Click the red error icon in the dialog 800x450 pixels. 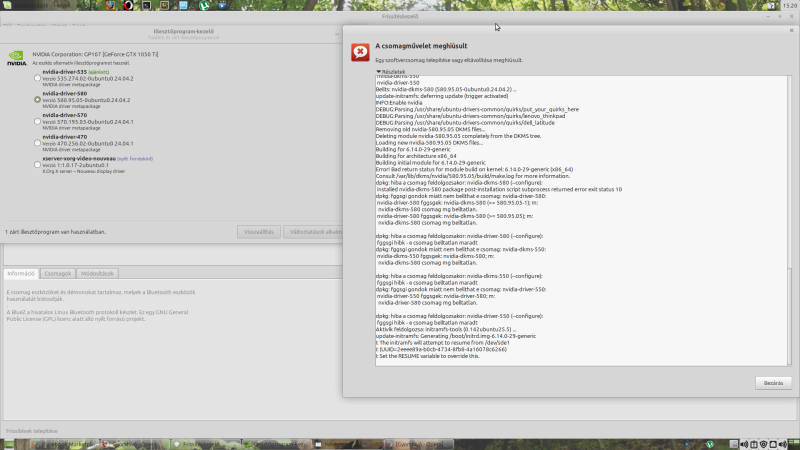[x=360, y=52]
